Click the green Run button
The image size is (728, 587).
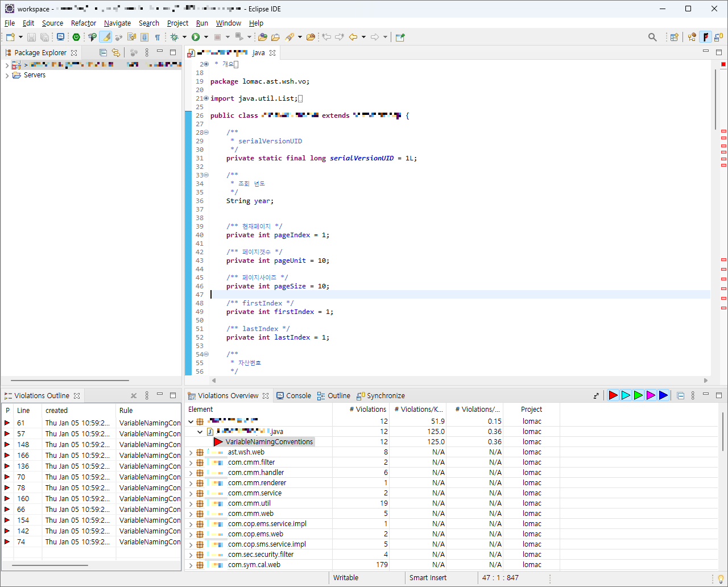coord(196,37)
